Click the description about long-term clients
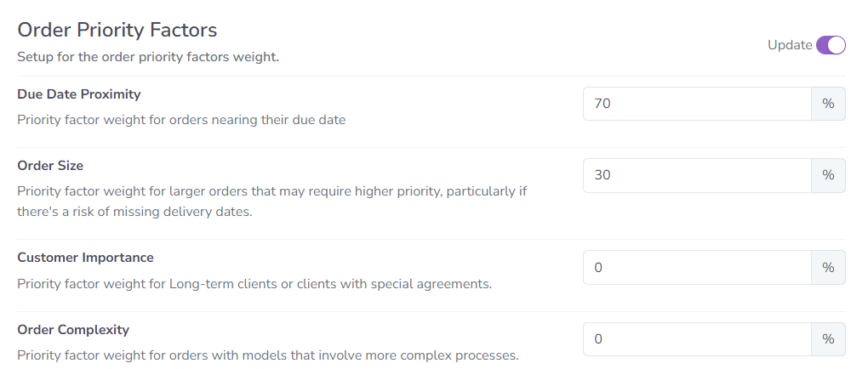Image resolution: width=868 pixels, height=369 pixels. click(x=254, y=283)
